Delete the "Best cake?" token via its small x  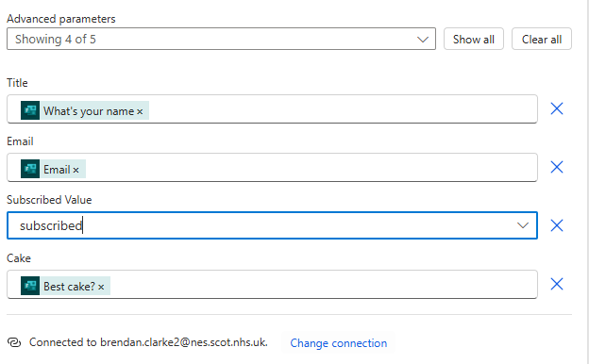point(101,287)
